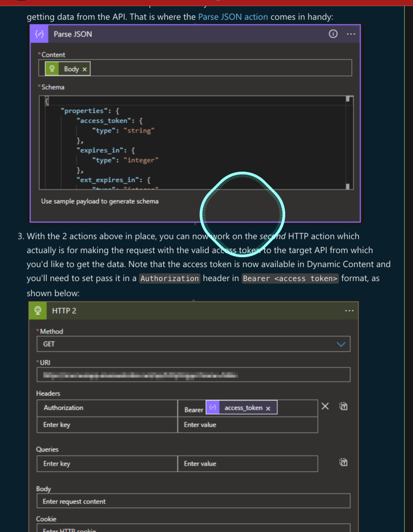Open the HTTP 2 ellipsis menu
Viewport: 413px width, 532px height.
point(349,311)
